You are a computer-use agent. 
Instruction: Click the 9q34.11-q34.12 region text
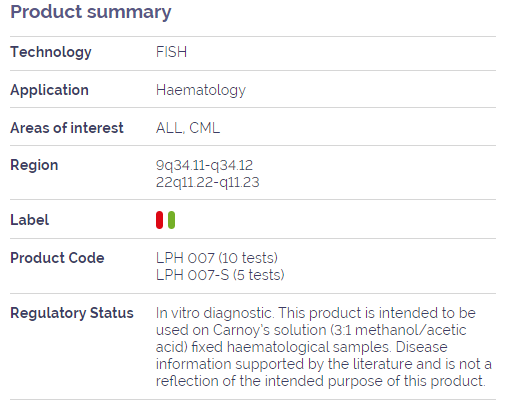tap(204, 165)
